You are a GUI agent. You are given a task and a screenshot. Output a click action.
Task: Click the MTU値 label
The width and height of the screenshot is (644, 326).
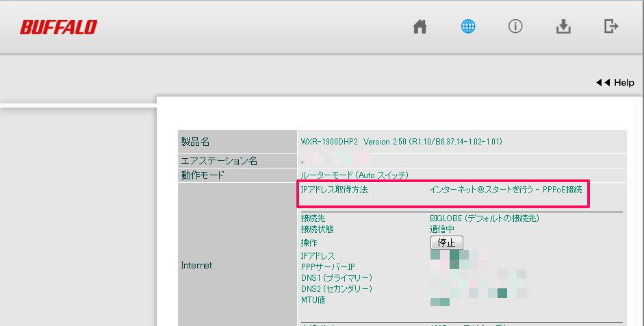313,300
